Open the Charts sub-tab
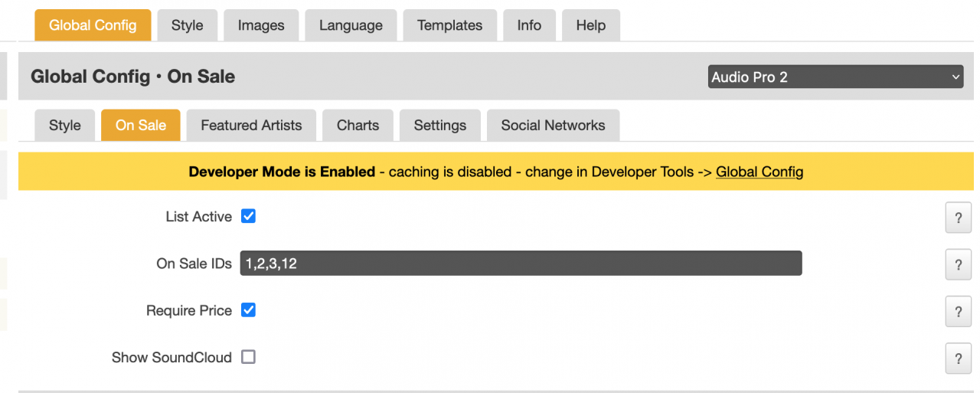980x393 pixels. tap(358, 126)
